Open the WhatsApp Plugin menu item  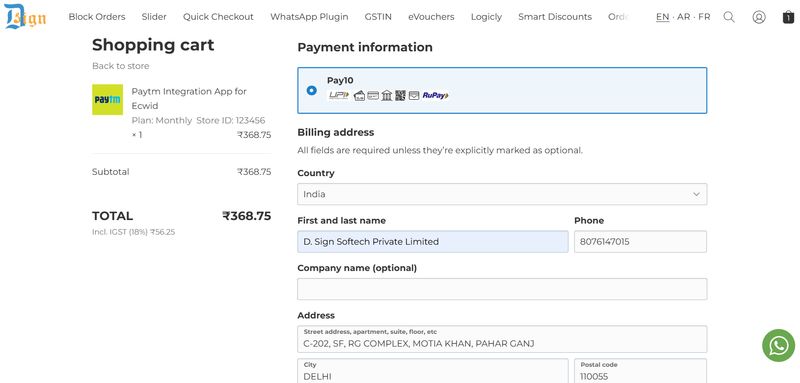[309, 17]
